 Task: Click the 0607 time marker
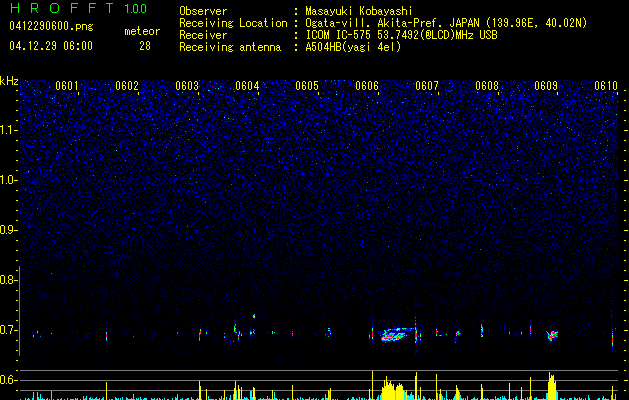(427, 86)
